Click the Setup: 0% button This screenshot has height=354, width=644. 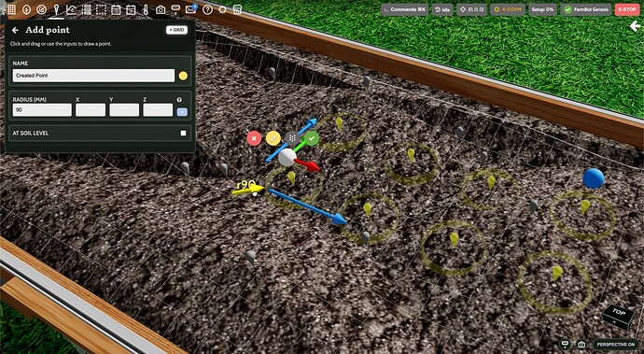[542, 9]
